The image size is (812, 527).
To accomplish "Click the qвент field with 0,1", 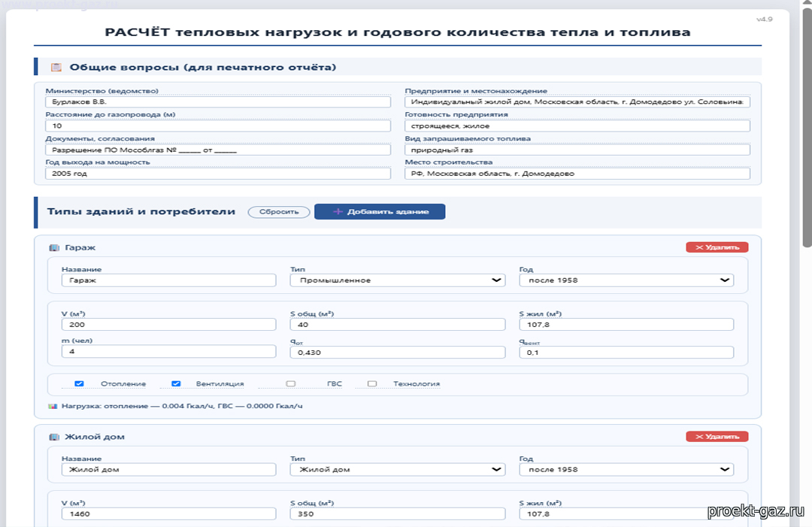I will [x=626, y=353].
